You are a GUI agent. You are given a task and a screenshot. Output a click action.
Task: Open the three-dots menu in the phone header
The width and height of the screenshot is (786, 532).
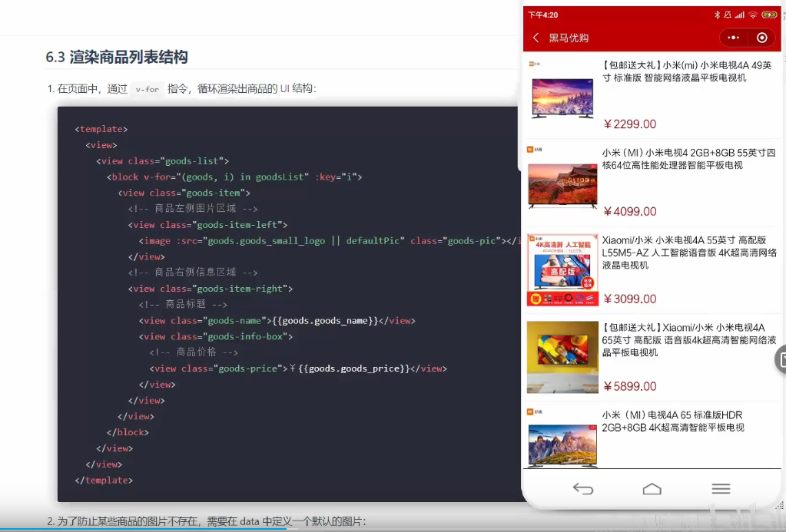tap(733, 38)
